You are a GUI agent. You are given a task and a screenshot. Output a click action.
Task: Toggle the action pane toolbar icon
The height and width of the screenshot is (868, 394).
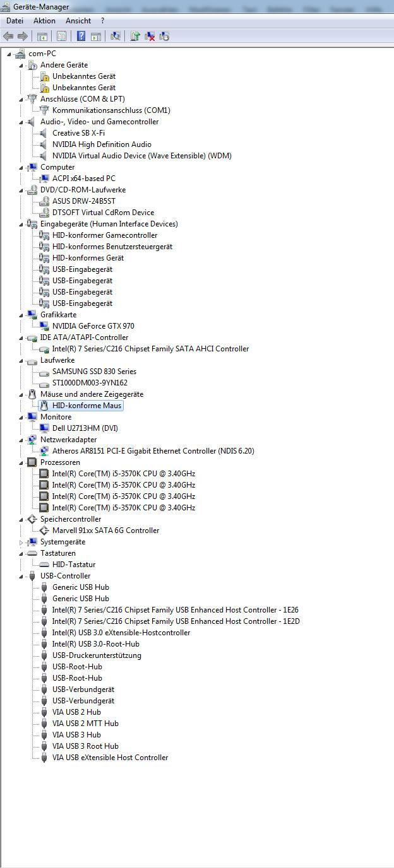[96, 36]
